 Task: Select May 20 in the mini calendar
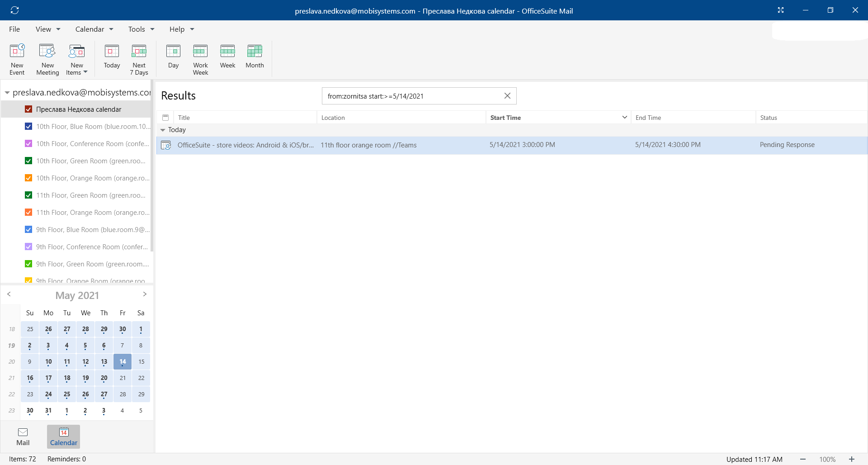coord(104,378)
